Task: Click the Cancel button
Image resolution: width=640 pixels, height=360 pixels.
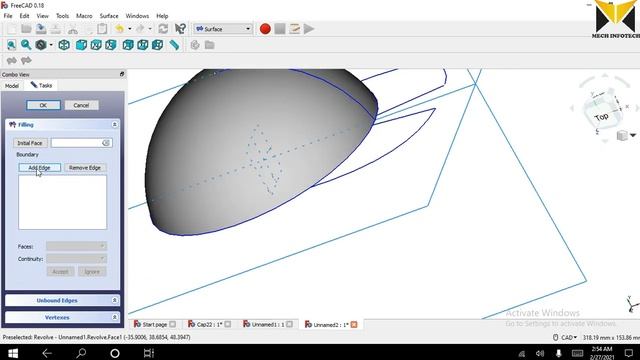Action: pos(81,105)
